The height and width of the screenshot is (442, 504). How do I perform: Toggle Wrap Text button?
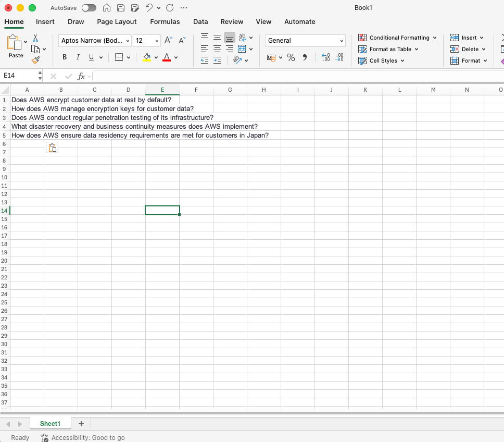pyautogui.click(x=243, y=38)
